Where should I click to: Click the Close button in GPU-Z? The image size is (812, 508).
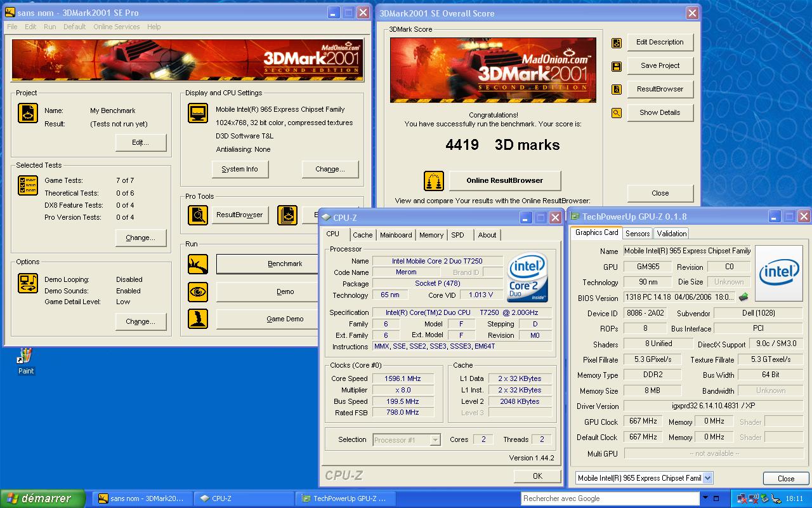786,479
